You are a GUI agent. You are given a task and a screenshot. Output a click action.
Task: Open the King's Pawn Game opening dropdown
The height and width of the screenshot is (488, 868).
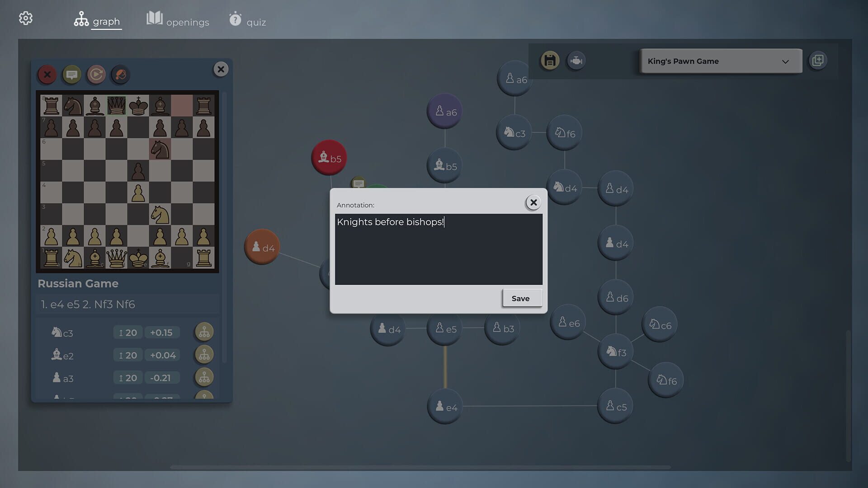720,61
